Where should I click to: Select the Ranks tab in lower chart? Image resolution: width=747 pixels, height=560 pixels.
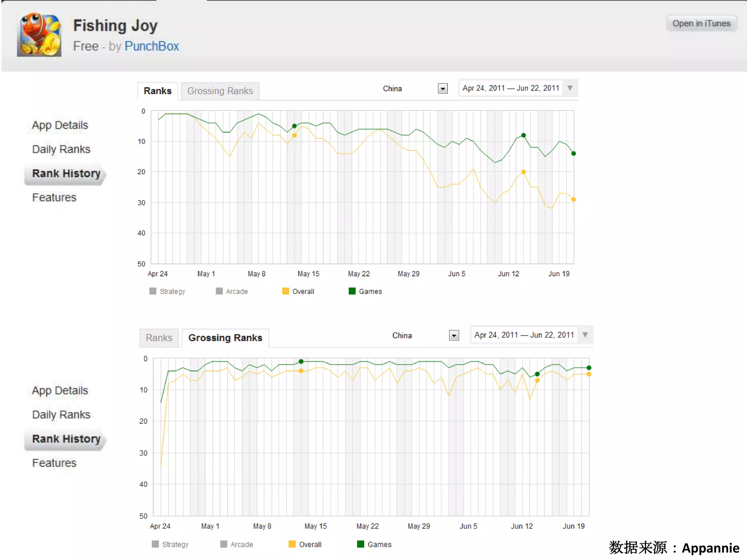[x=159, y=338]
